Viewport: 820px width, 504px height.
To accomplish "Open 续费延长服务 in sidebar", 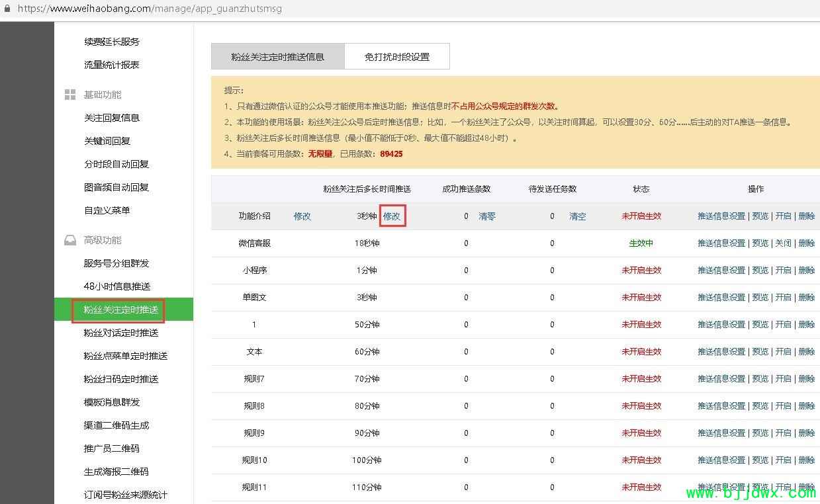I will (112, 42).
